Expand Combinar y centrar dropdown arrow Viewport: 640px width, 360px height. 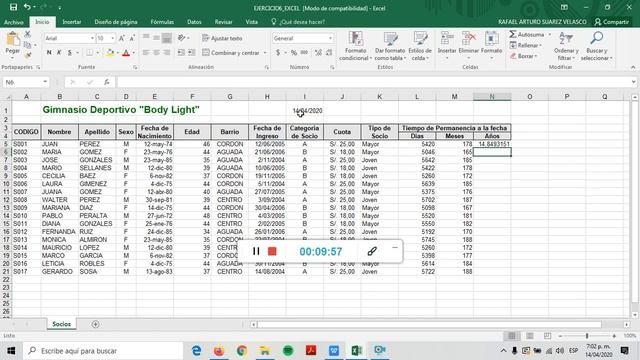point(265,53)
